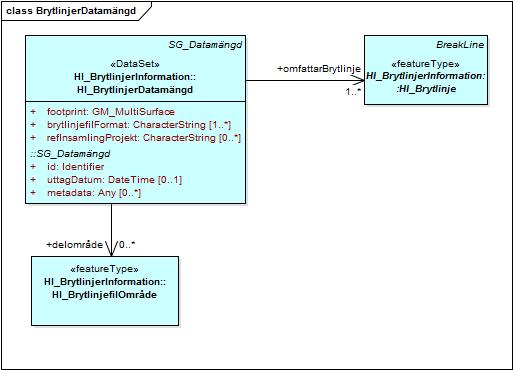Screen dimensions: 513x370
Task: Click the HI_BrytlinjerDatamängd class name
Action: (x=135, y=90)
